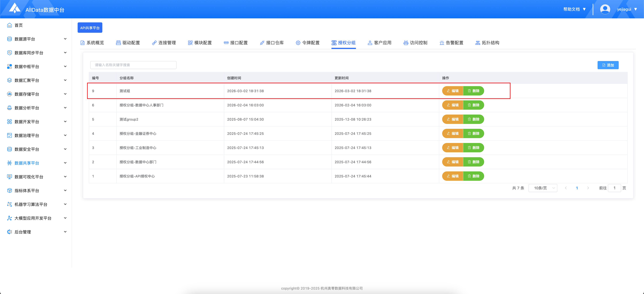
Task: Click 编辑 for the 测试组 row
Action: coord(453,91)
